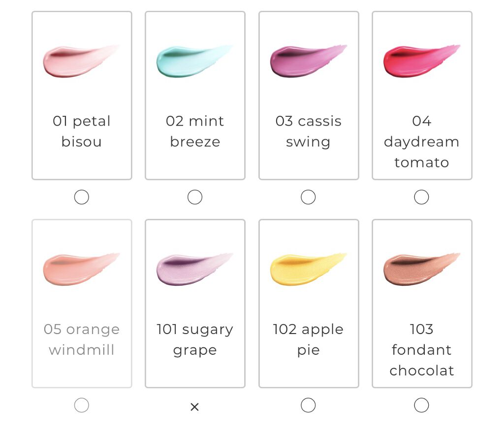Click the "101 sugary grape" label text
Screen dimensions: 504x437
(x=195, y=339)
